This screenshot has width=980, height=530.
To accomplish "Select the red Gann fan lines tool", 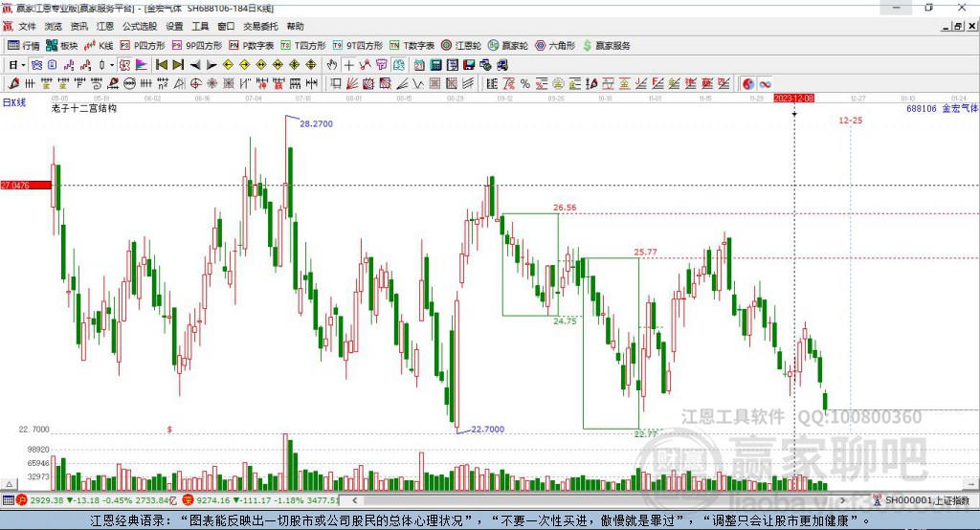I will tap(352, 83).
